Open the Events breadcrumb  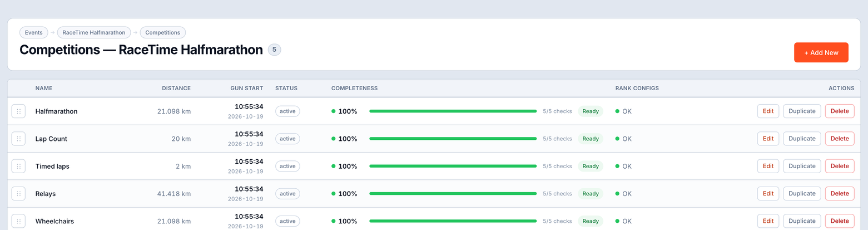pos(34,32)
